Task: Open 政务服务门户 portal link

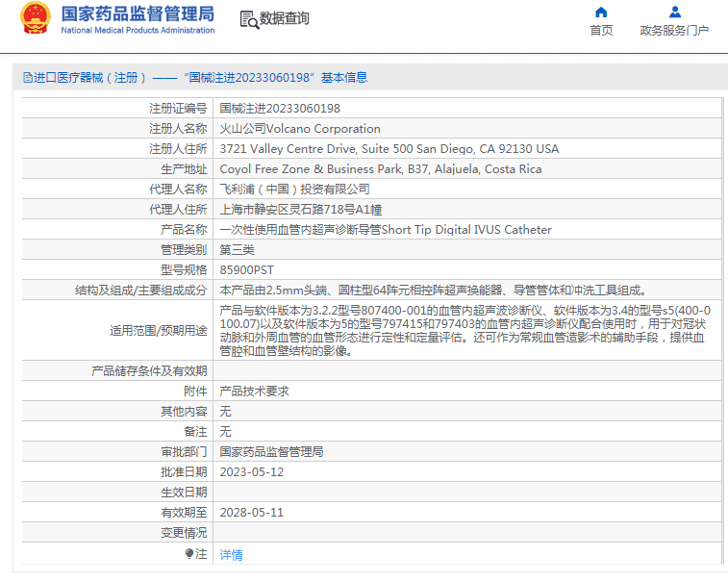Action: [674, 31]
